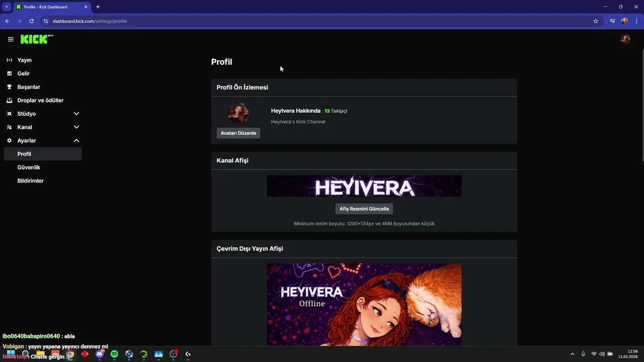Viewport: 644px width, 362px height.
Task: Expand the Stüdyo section chevron
Action: (76, 114)
